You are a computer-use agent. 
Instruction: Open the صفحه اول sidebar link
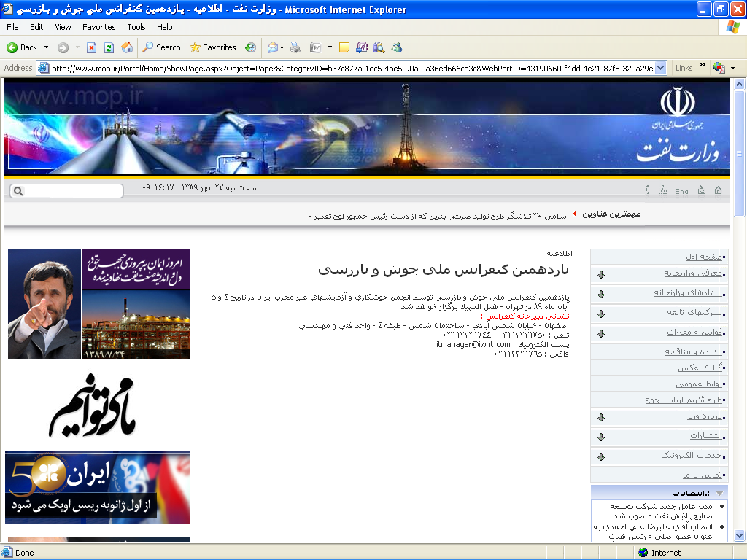(x=703, y=257)
